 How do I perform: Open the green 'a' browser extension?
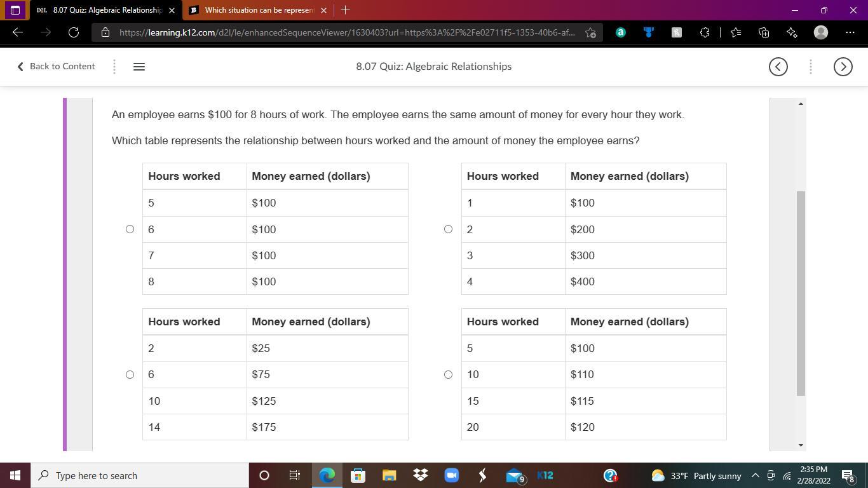[x=621, y=32]
